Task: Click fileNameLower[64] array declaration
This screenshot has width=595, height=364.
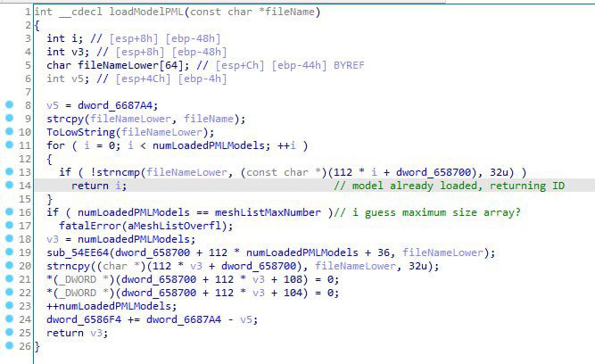Action: pyautogui.click(x=133, y=65)
